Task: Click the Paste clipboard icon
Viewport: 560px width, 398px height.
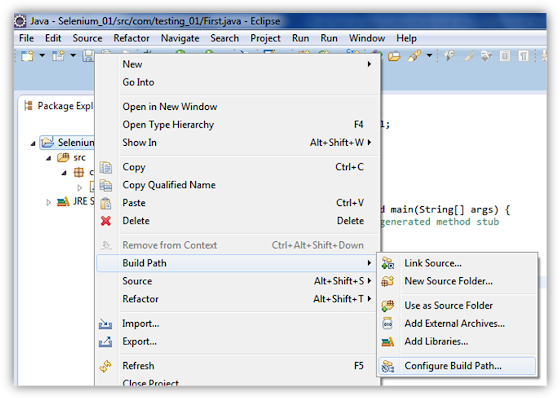Action: pos(106,203)
